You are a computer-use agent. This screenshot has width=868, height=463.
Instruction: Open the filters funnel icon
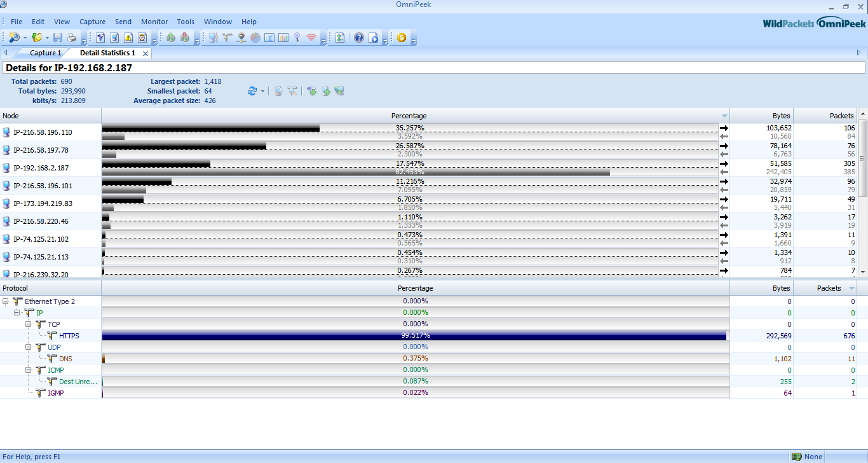point(100,38)
